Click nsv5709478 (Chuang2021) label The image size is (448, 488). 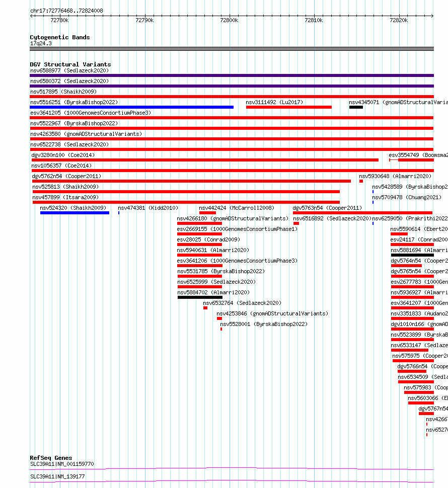pos(407,198)
